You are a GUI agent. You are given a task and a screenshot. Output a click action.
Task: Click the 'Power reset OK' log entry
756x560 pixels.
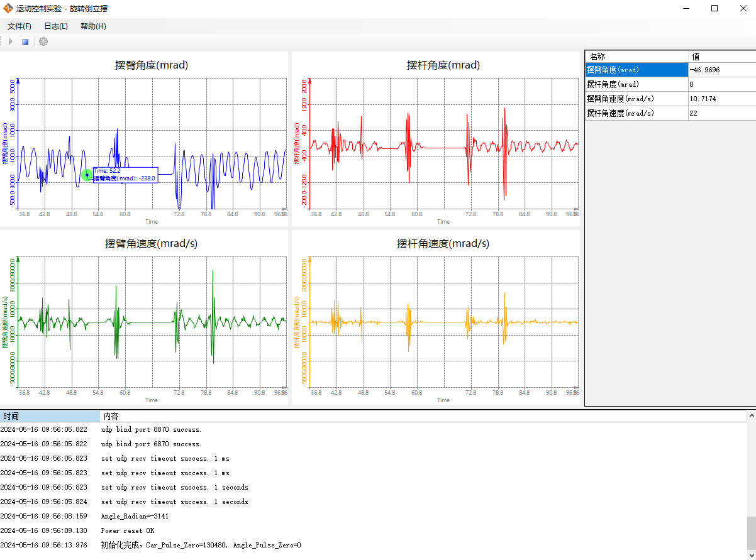pos(127,530)
